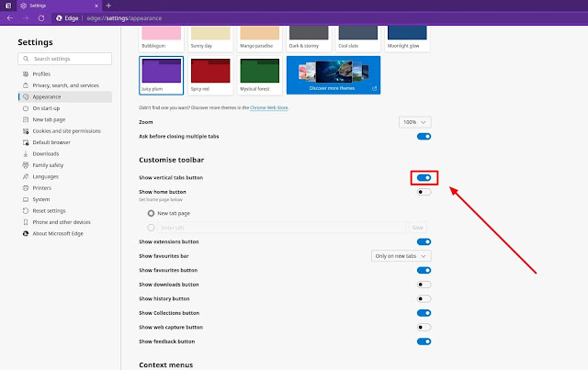Click the Search settings input field
Viewport: 588px width, 370px height.
click(x=64, y=59)
